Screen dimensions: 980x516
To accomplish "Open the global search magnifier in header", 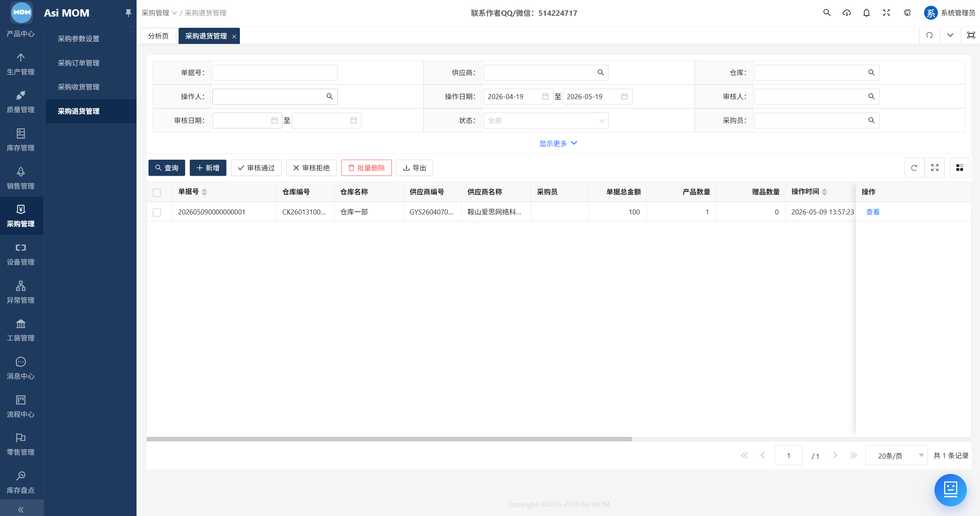I will [827, 13].
